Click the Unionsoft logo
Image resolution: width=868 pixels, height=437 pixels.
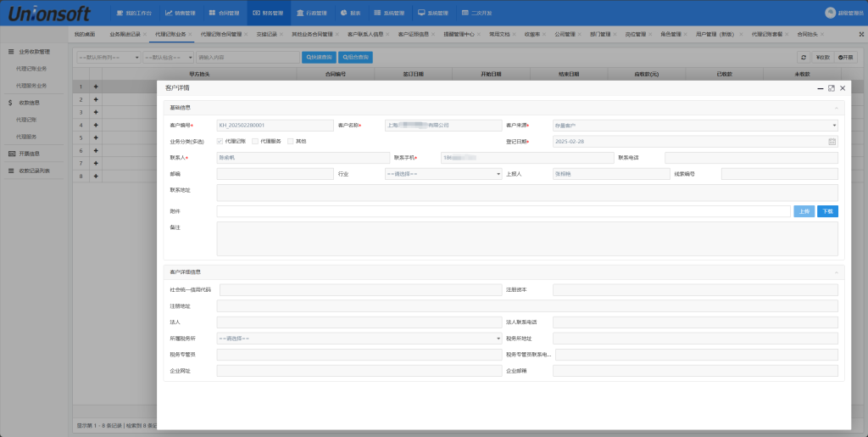[49, 13]
